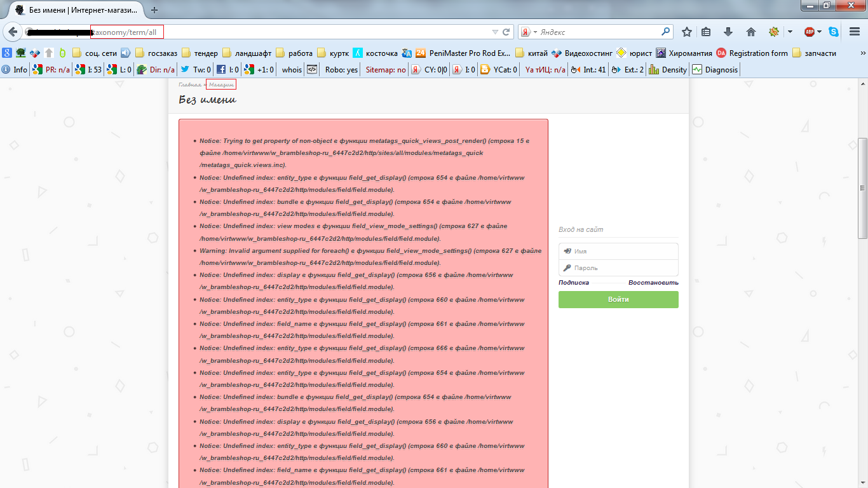Click the vertical page scrollbar
The height and width of the screenshot is (488, 868).
pos(862,188)
